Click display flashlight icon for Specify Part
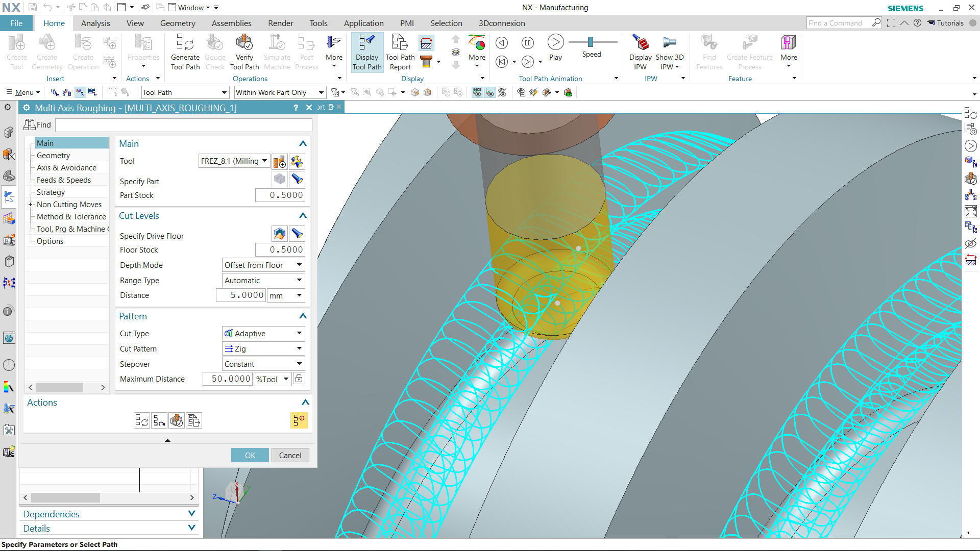The height and width of the screenshot is (551, 980). click(297, 179)
